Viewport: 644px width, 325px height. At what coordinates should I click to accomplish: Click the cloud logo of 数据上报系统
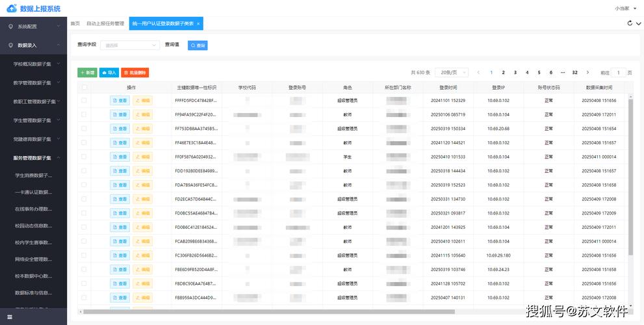click(x=11, y=8)
